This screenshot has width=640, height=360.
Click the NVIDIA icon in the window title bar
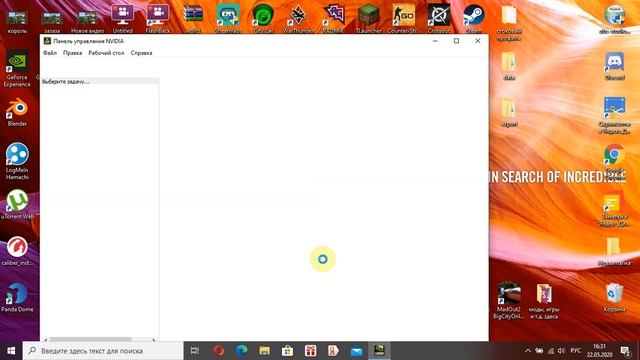[x=47, y=41]
